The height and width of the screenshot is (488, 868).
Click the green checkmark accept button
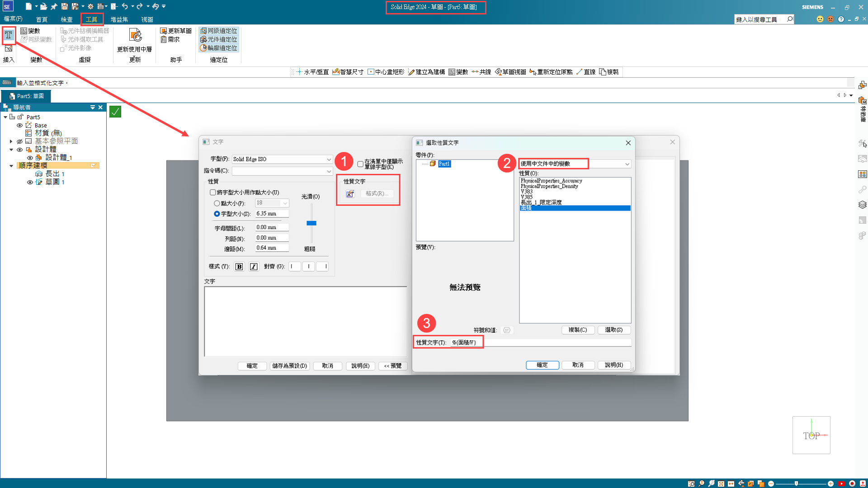pyautogui.click(x=115, y=112)
